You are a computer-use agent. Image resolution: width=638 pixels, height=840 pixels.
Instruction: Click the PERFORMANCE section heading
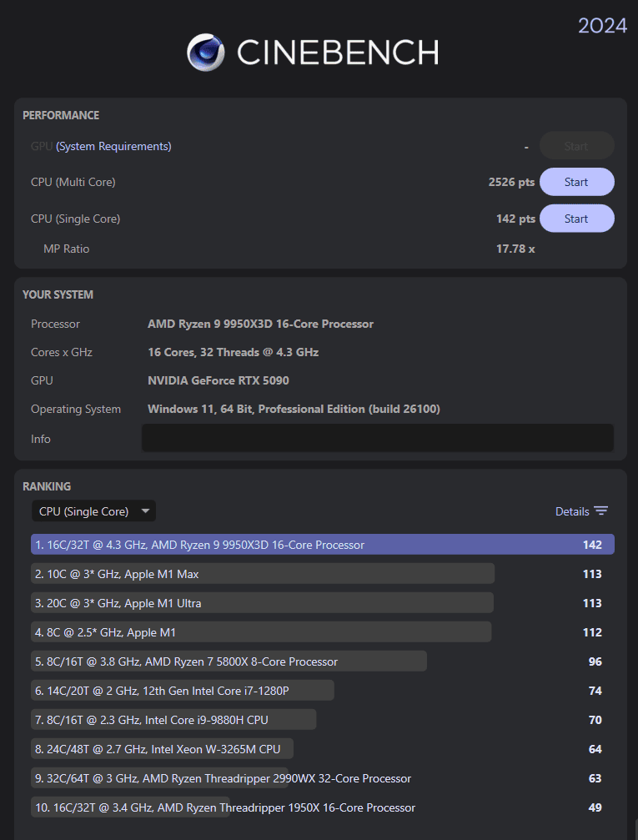(x=61, y=115)
